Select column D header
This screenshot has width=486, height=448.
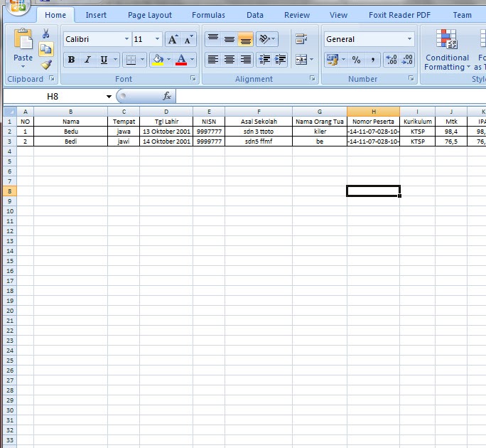166,112
